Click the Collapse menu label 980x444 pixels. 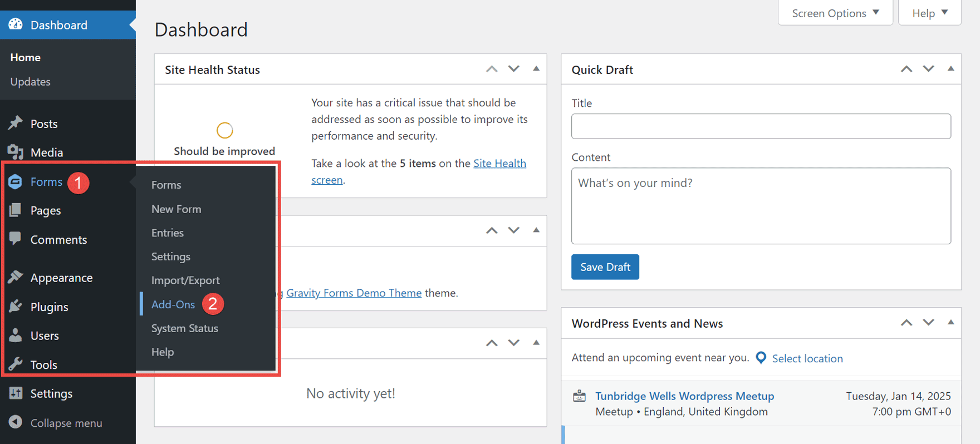66,423
